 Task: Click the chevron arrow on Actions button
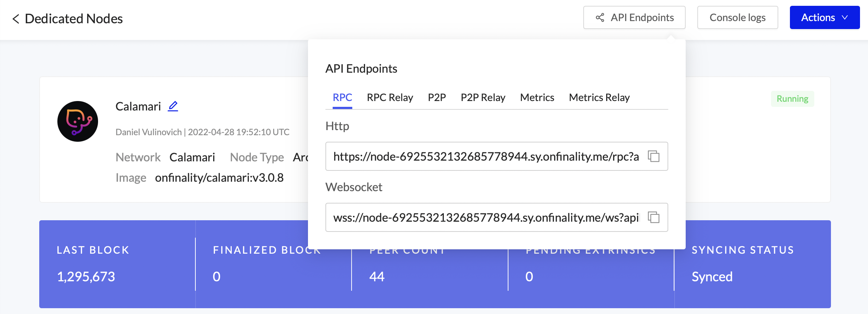[x=845, y=17]
